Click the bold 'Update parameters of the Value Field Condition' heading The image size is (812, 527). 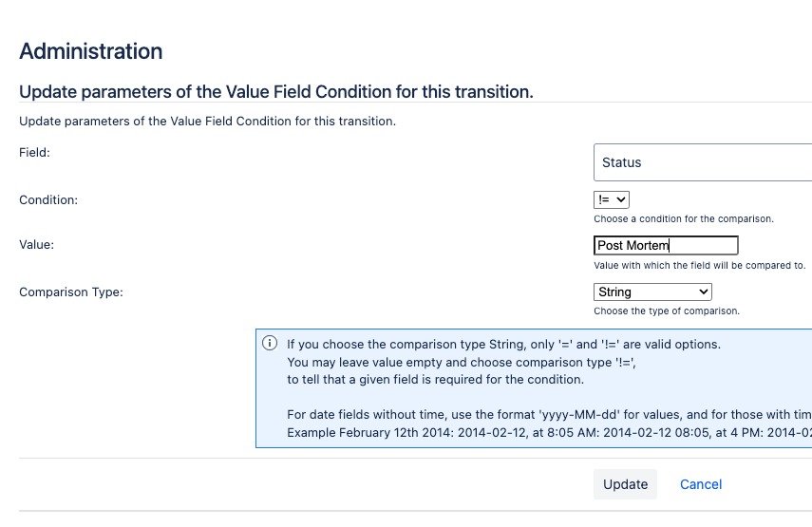tap(276, 91)
